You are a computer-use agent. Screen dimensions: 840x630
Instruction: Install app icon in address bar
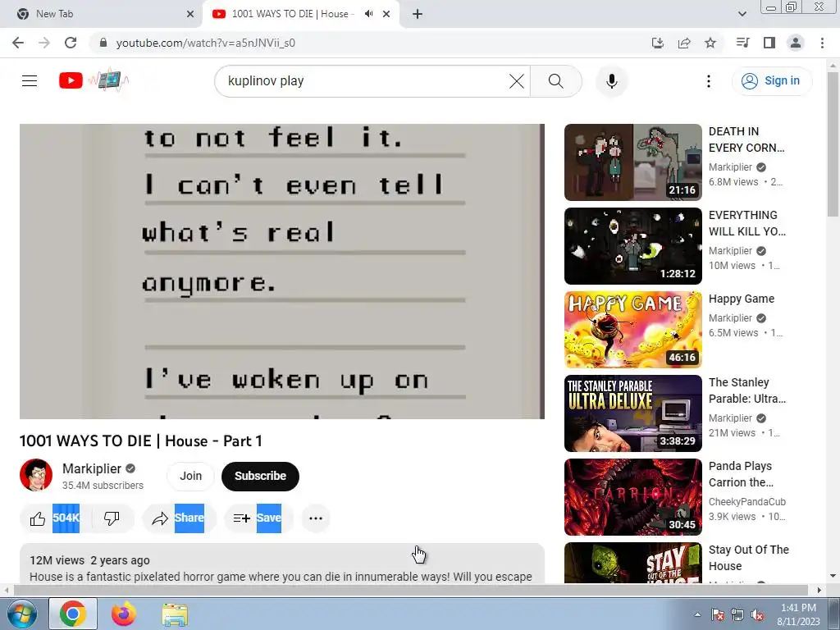(658, 43)
